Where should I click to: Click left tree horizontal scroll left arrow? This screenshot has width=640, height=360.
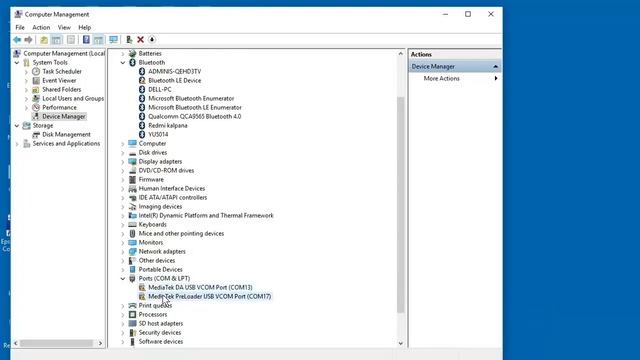coord(16,343)
